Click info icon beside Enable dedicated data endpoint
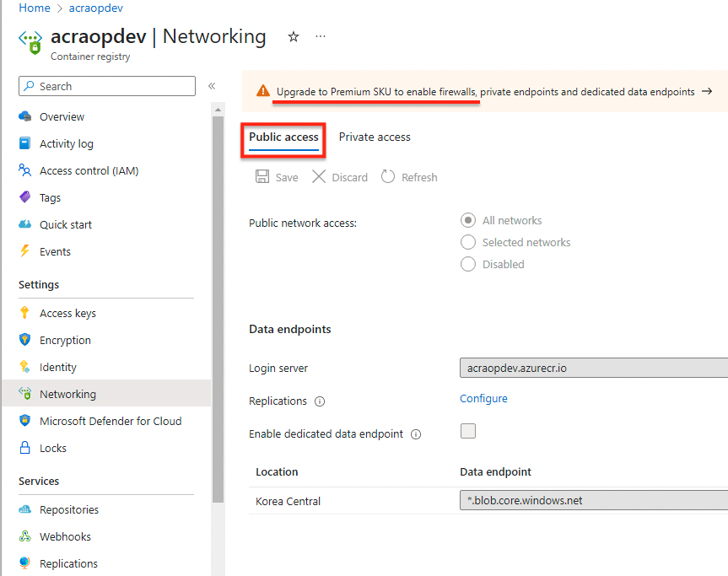728x576 pixels. coord(416,434)
